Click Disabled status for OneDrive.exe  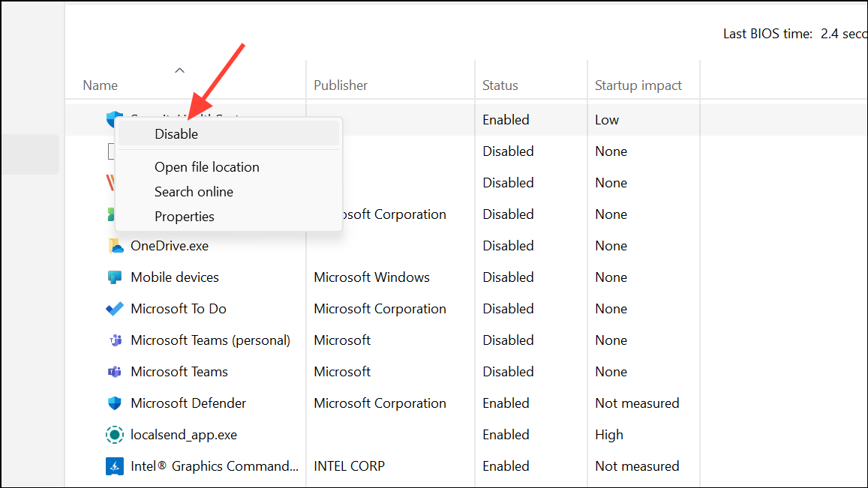click(508, 246)
